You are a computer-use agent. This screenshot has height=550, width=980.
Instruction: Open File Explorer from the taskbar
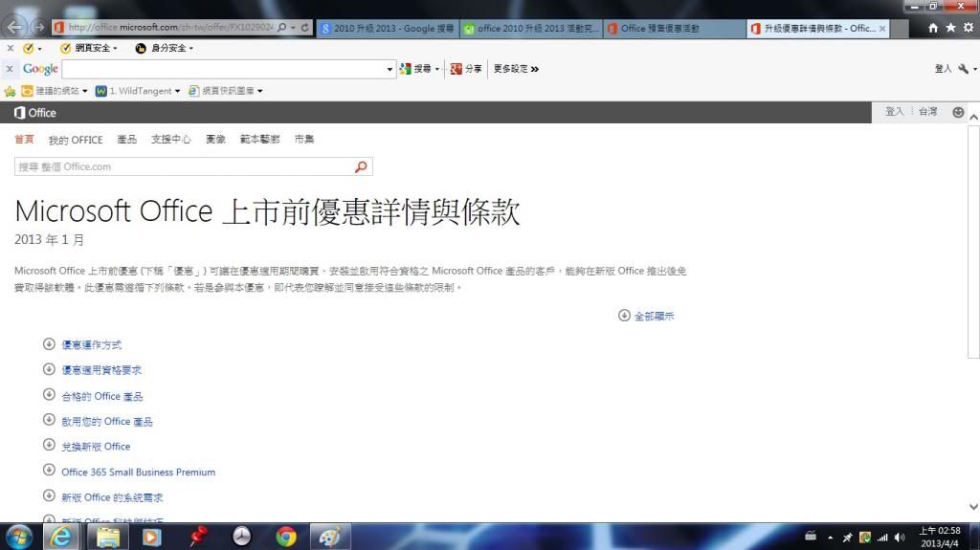[x=107, y=537]
